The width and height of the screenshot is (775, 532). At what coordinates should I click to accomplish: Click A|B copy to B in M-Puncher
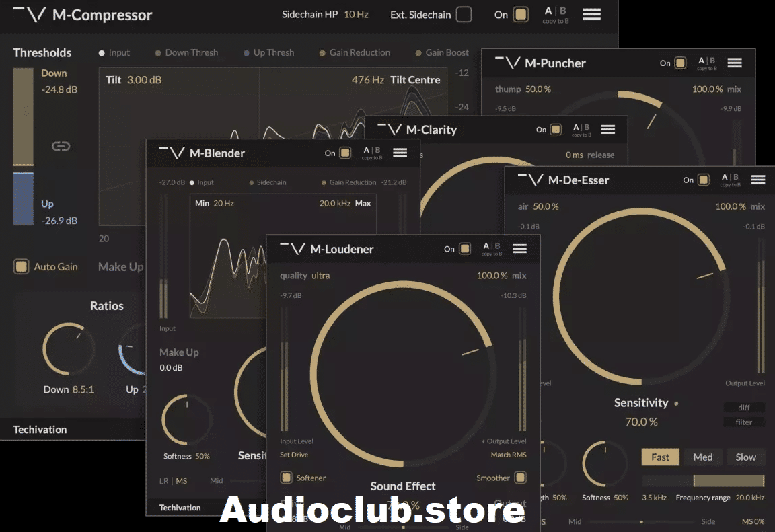[x=707, y=63]
